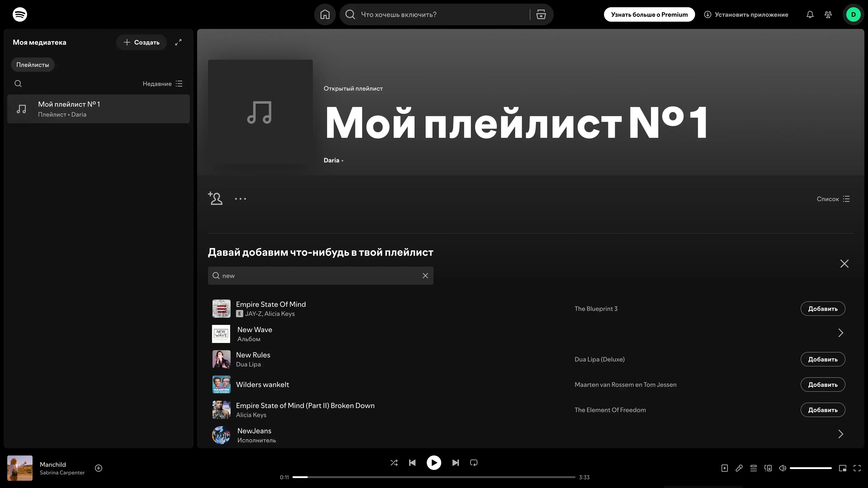This screenshot has height=488, width=868.
Task: Open the queue icon
Action: (x=753, y=468)
